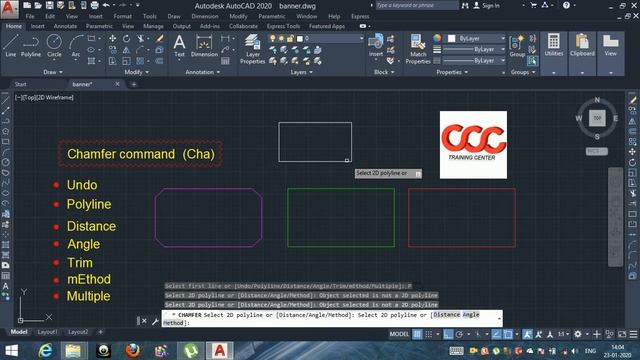640x360 pixels.
Task: Toggle snap mode in status bar
Action: tap(429, 334)
